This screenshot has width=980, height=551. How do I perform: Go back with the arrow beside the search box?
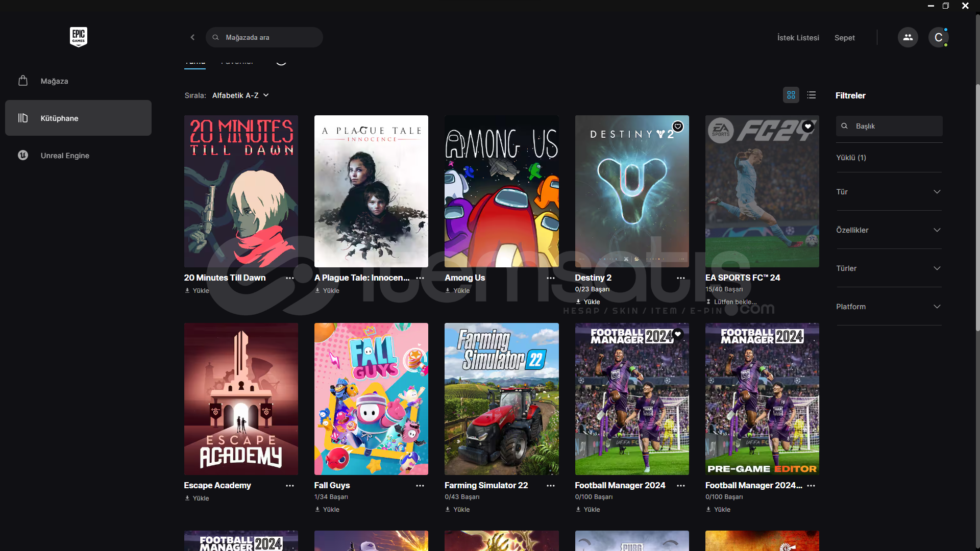[x=192, y=37]
